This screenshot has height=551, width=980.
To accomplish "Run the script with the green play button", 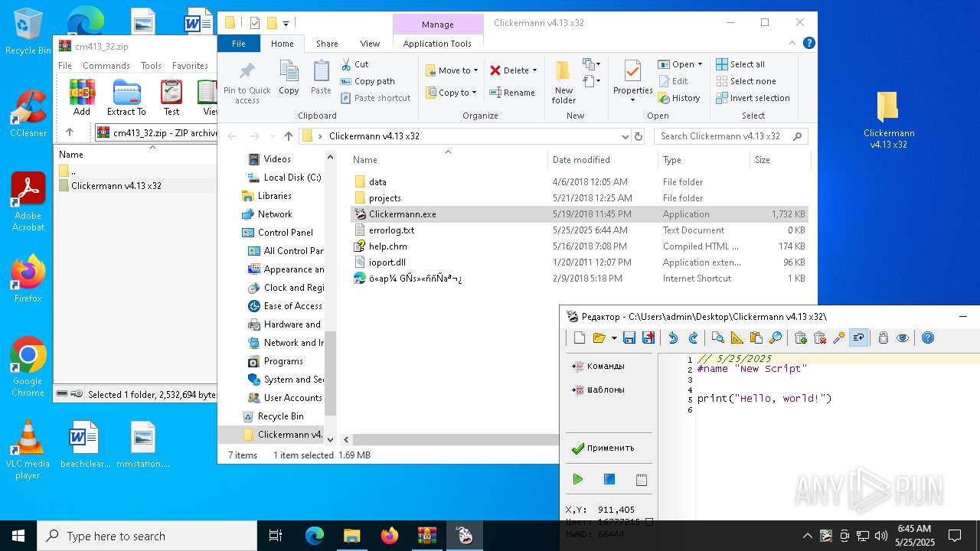I will coord(578,479).
